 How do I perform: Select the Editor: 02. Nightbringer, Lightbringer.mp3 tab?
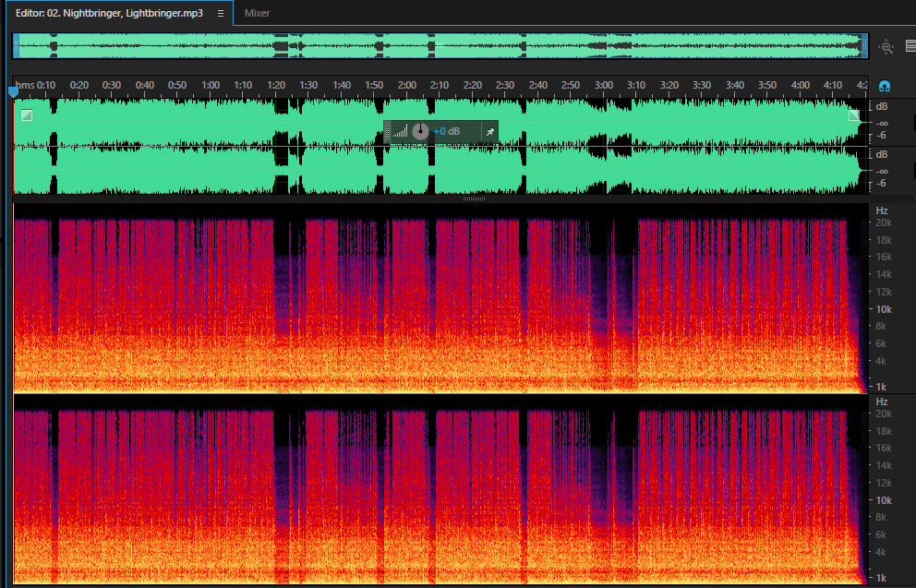pos(109,13)
